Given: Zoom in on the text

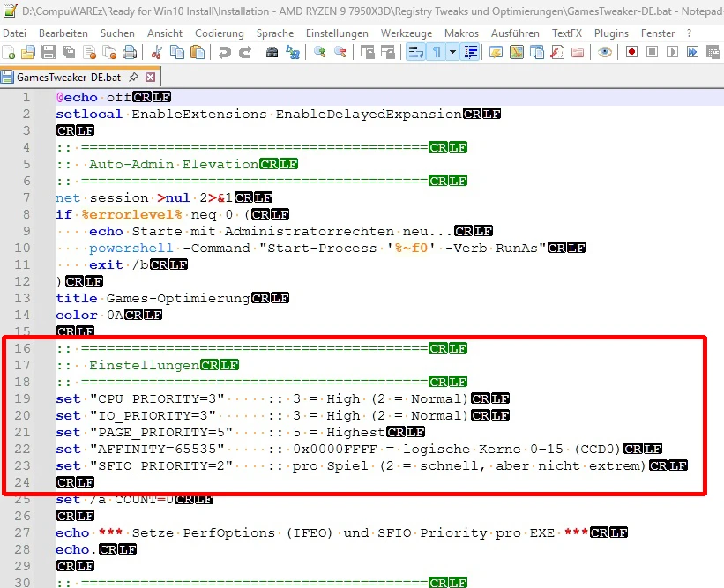Looking at the screenshot, I should tap(320, 52).
